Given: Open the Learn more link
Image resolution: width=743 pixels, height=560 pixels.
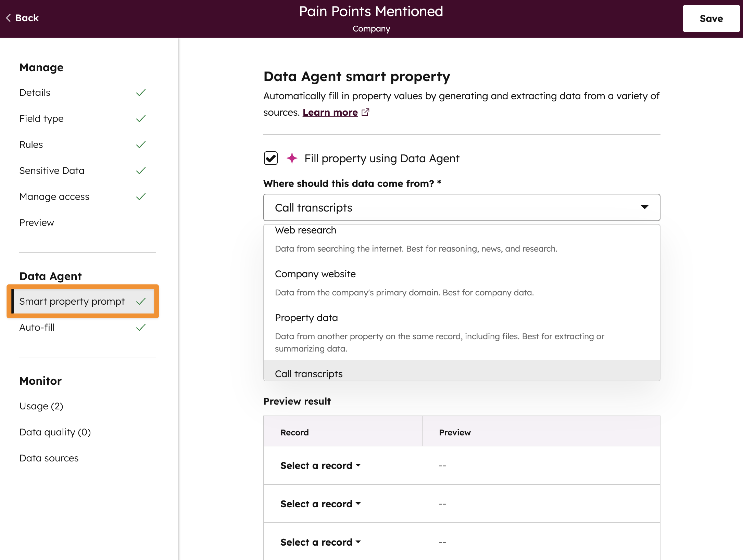Looking at the screenshot, I should point(330,112).
